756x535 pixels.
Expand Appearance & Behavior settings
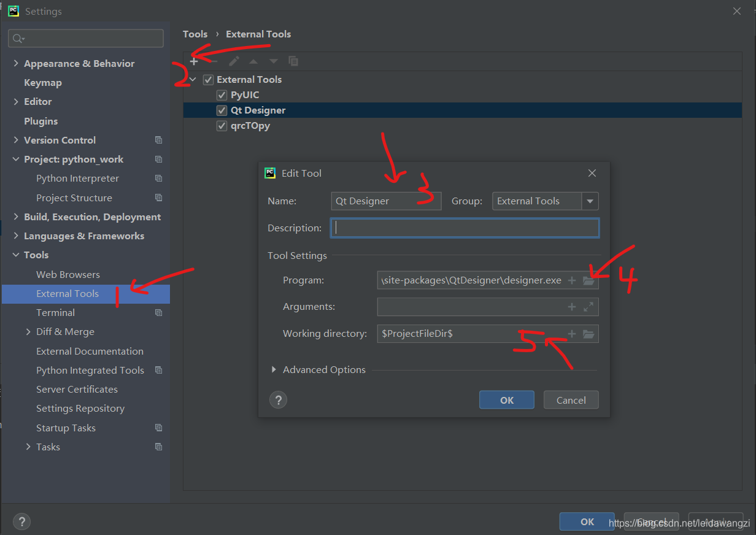pyautogui.click(x=16, y=63)
